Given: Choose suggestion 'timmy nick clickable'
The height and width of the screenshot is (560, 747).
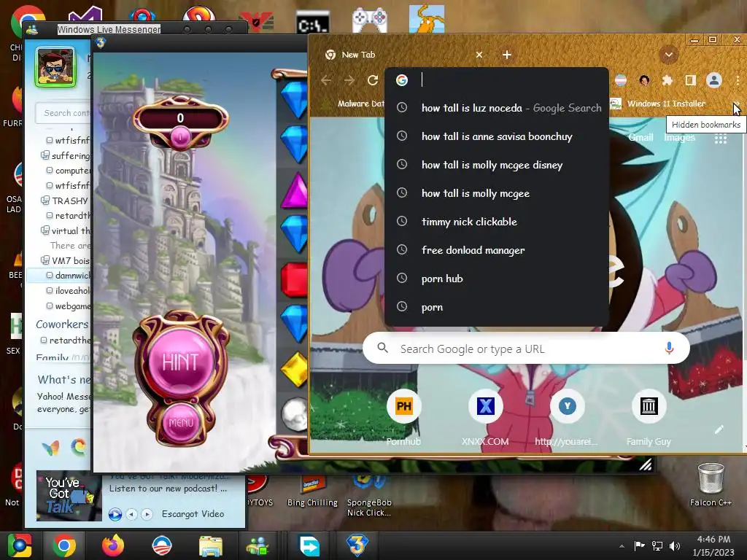Looking at the screenshot, I should click(x=496, y=222).
